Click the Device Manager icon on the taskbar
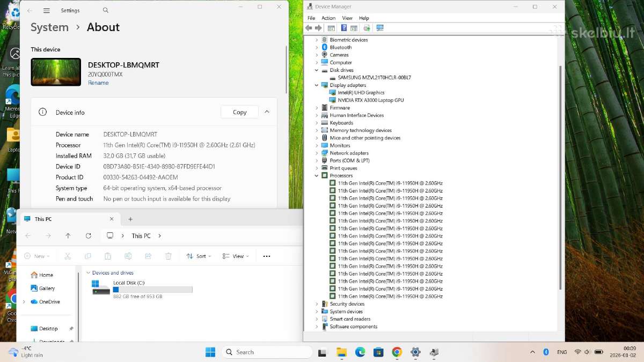This screenshot has width=644, height=362. click(x=434, y=352)
